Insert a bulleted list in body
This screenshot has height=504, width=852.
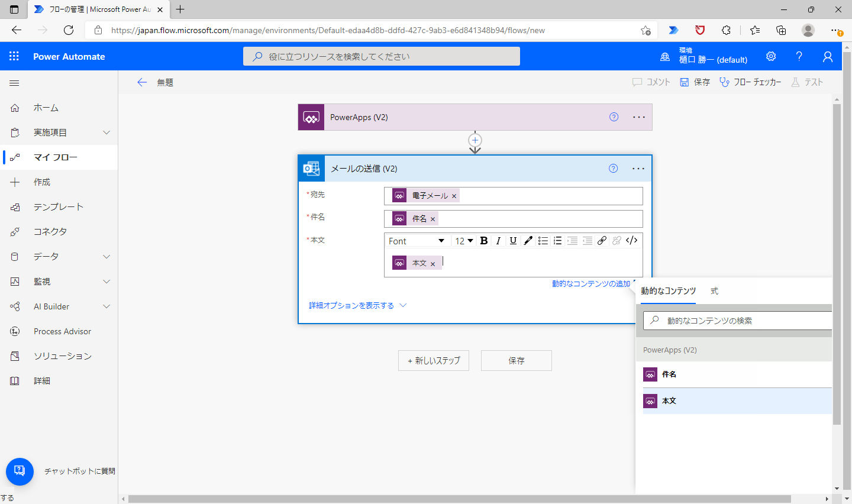(x=543, y=241)
